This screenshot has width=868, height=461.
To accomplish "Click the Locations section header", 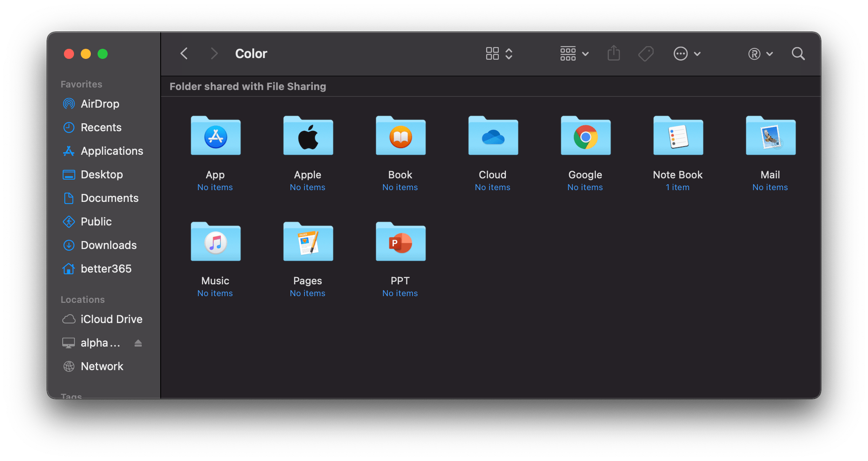I will pyautogui.click(x=82, y=299).
